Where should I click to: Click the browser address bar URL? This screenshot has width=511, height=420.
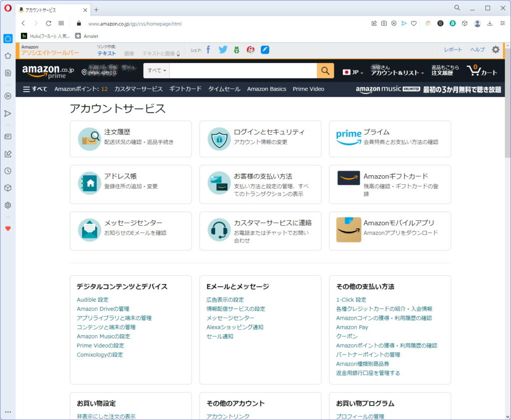(135, 23)
